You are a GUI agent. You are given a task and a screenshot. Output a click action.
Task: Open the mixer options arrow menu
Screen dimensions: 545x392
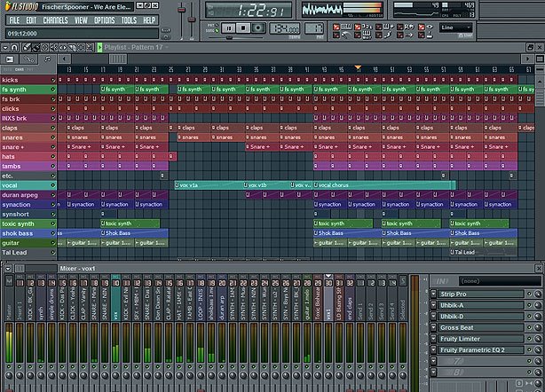(8, 269)
